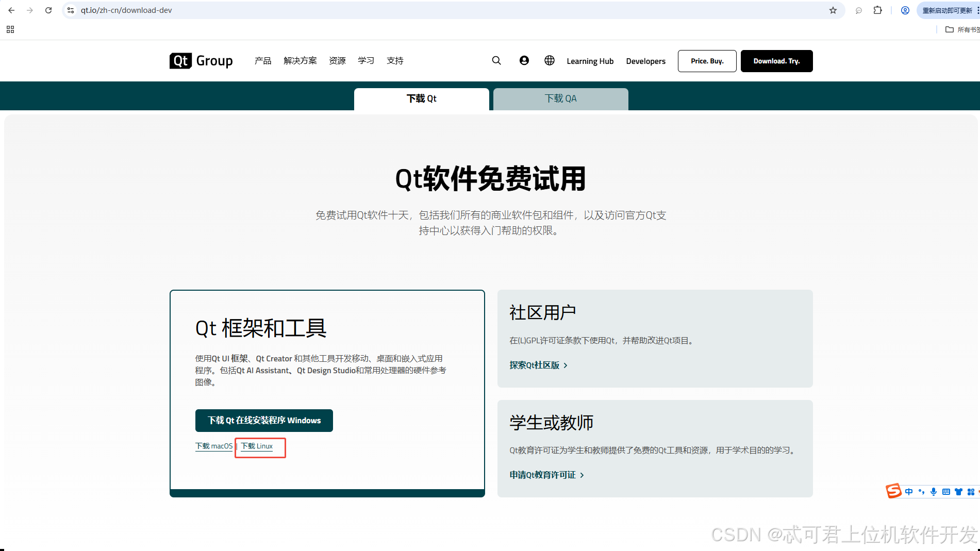
Task: Open the all bookmarks folder
Action: tap(962, 29)
